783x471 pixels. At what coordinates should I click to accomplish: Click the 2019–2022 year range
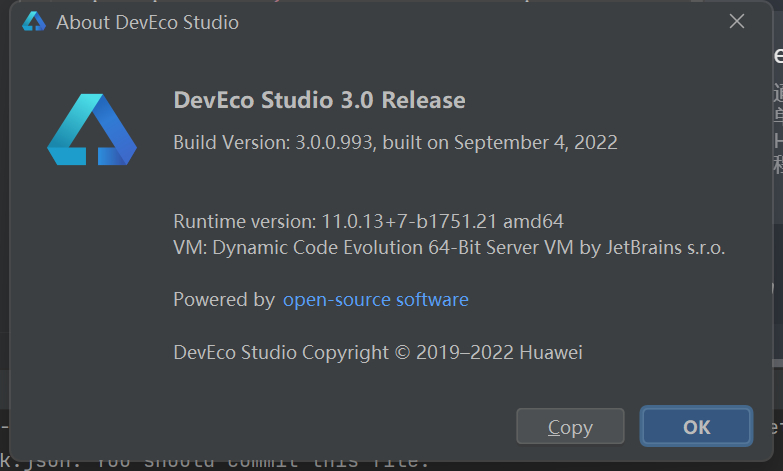coord(464,353)
